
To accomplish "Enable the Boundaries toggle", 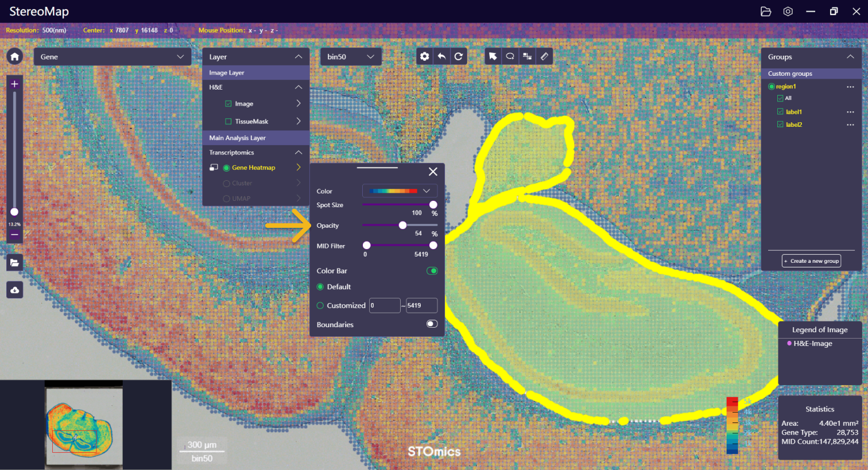I will [432, 324].
